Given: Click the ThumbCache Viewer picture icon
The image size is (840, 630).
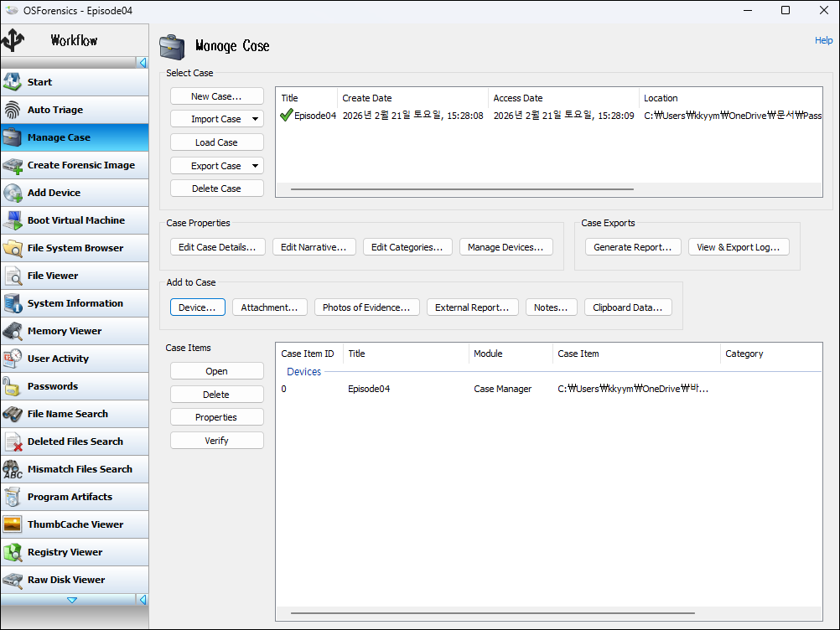Looking at the screenshot, I should [13, 524].
